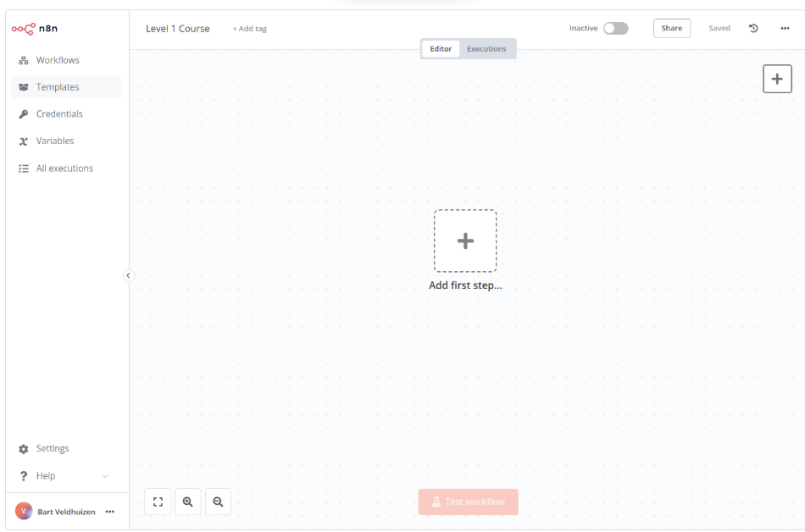The image size is (805, 532).
Task: Zoom out on the canvas
Action: pos(218,502)
